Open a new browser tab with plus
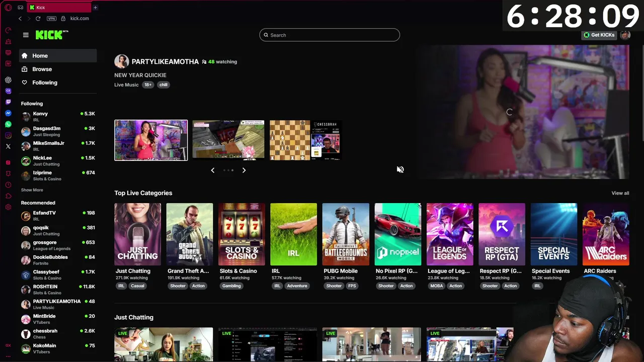The image size is (644, 362). click(x=95, y=8)
